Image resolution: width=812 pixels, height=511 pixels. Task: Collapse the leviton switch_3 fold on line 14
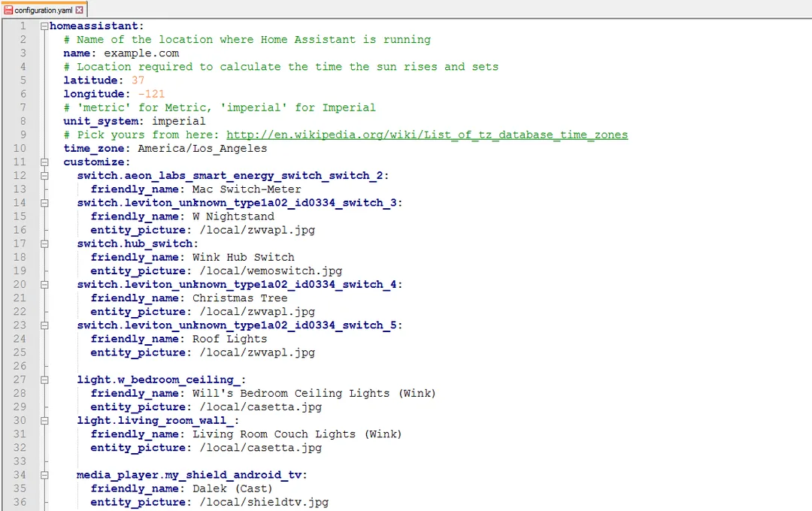tap(44, 203)
